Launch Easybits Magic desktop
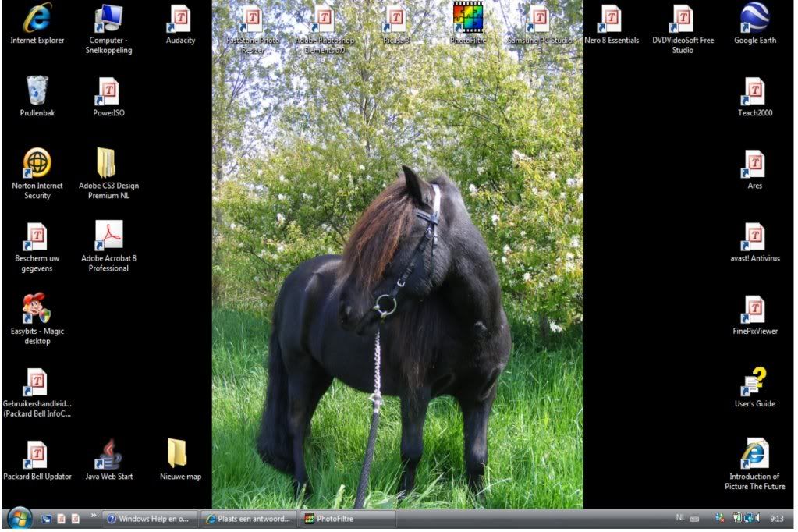This screenshot has height=532, width=798. tap(37, 309)
